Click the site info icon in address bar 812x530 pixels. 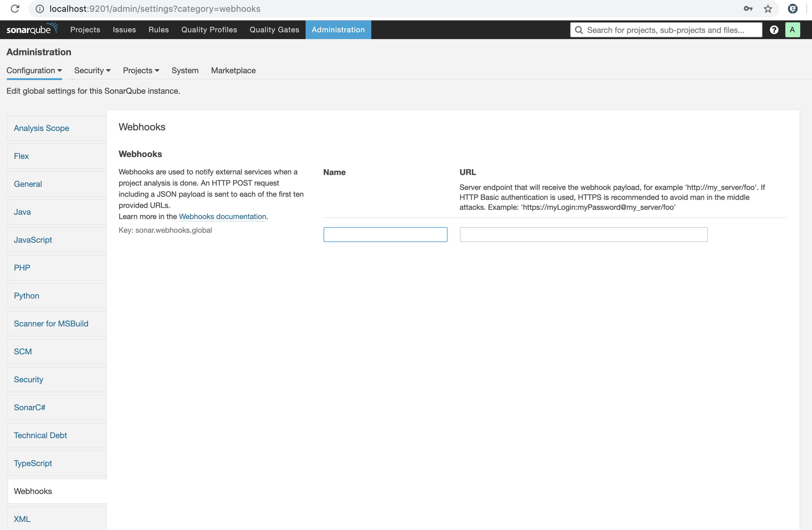coord(40,9)
